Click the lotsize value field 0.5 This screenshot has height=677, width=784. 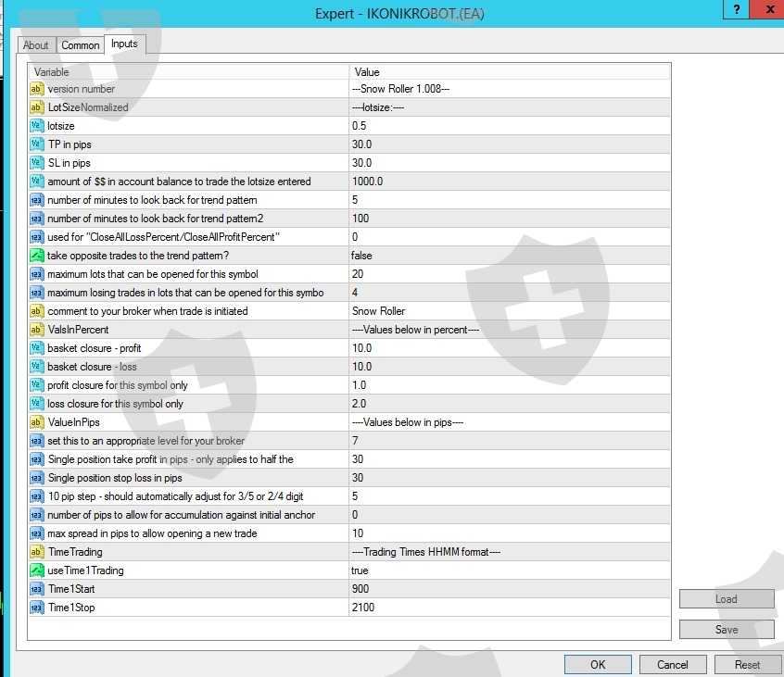click(510, 126)
